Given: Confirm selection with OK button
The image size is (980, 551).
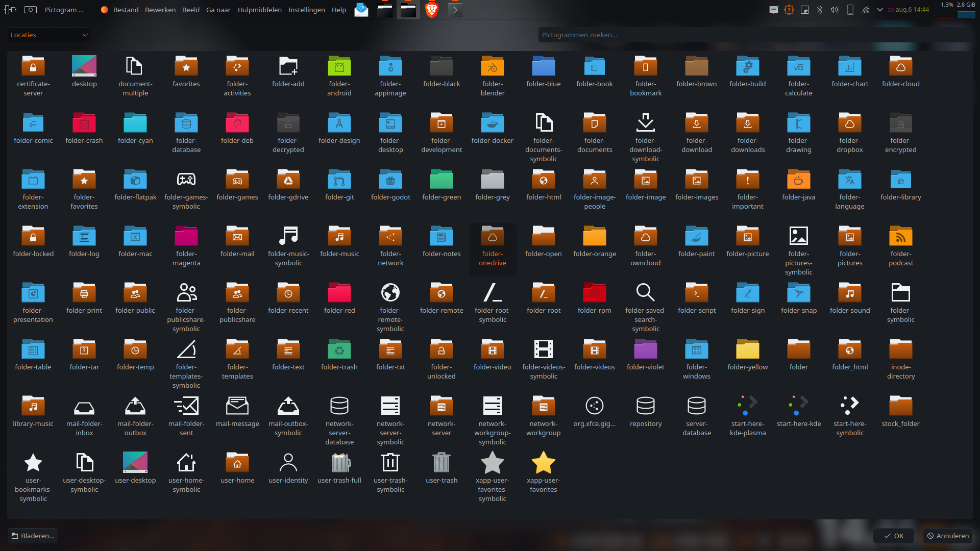Looking at the screenshot, I should [893, 536].
